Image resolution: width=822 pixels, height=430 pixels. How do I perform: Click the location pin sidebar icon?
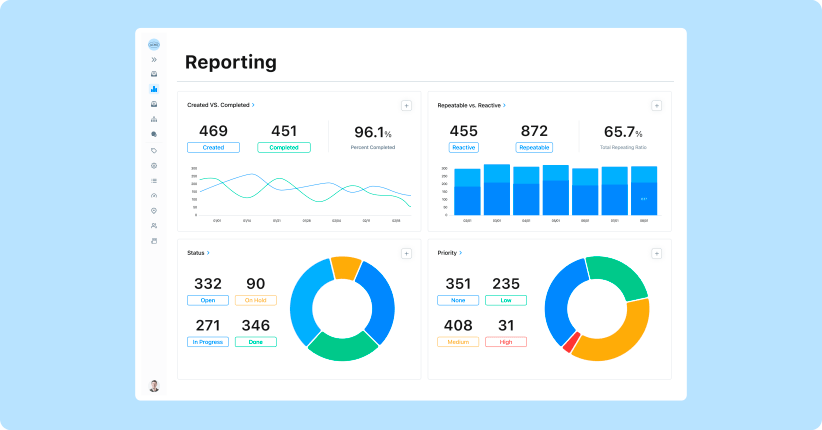coord(154,211)
